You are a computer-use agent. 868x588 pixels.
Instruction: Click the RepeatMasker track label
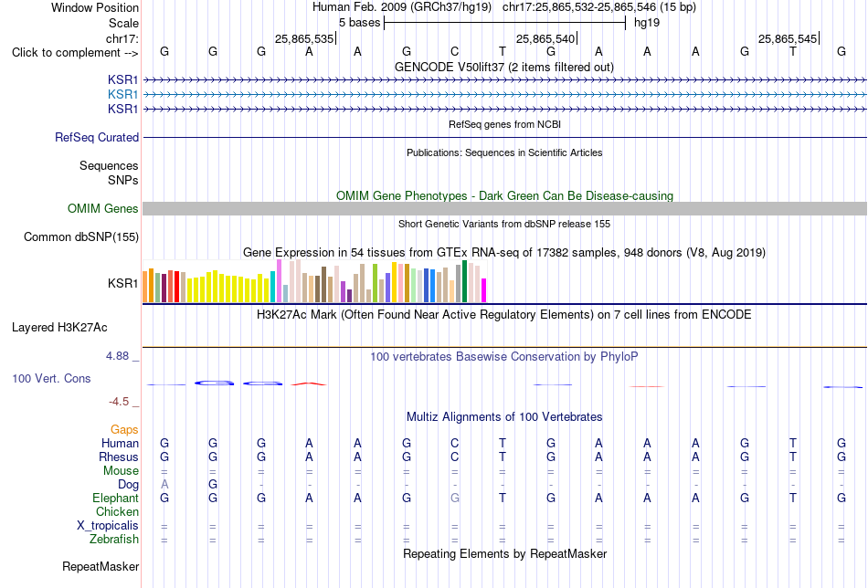(101, 566)
